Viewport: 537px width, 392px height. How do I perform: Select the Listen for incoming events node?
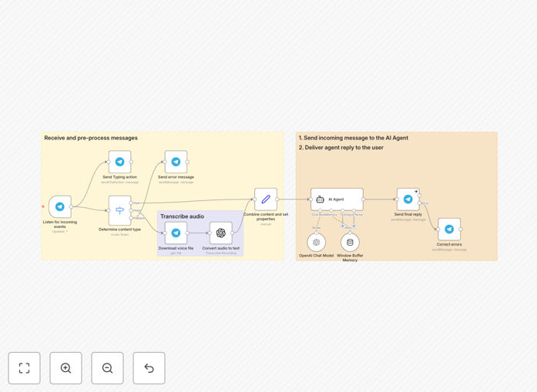pos(60,207)
